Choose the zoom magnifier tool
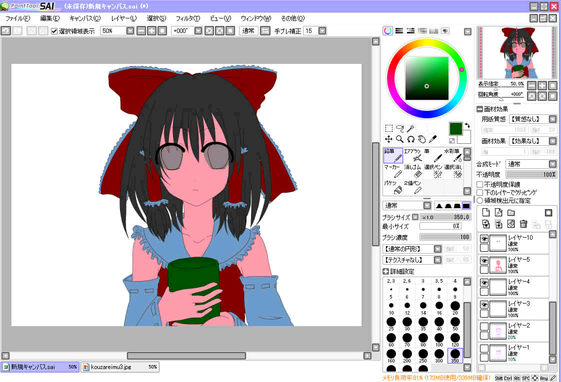The width and height of the screenshot is (561, 382). 400,139
